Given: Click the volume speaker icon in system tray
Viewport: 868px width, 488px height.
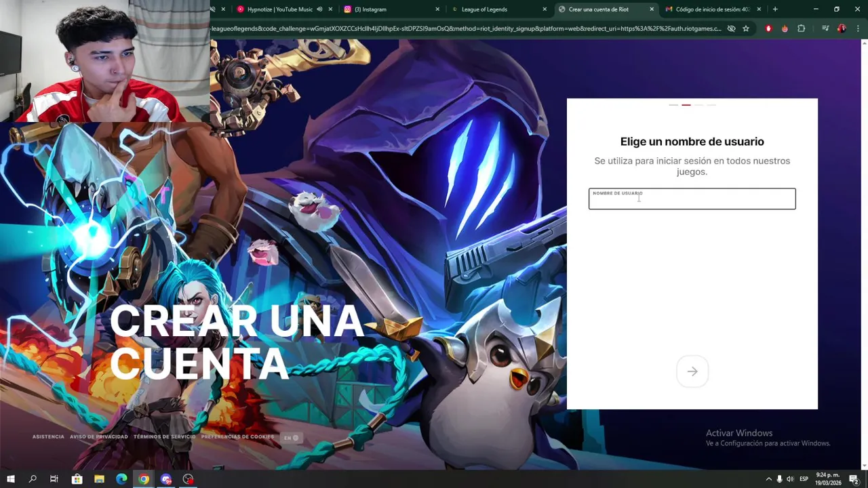Looking at the screenshot, I should pyautogui.click(x=790, y=479).
